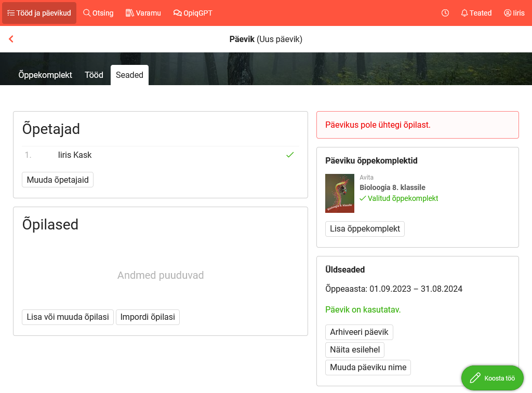Viewport: 532px width, 393px height.
Task: Click Lisa või muuda õpilasi button
Action: point(68,317)
